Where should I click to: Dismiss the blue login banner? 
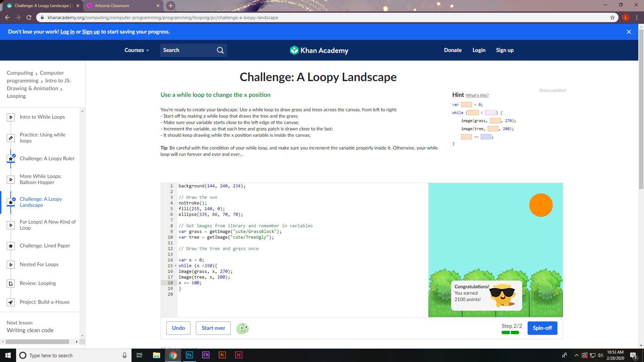click(629, 32)
